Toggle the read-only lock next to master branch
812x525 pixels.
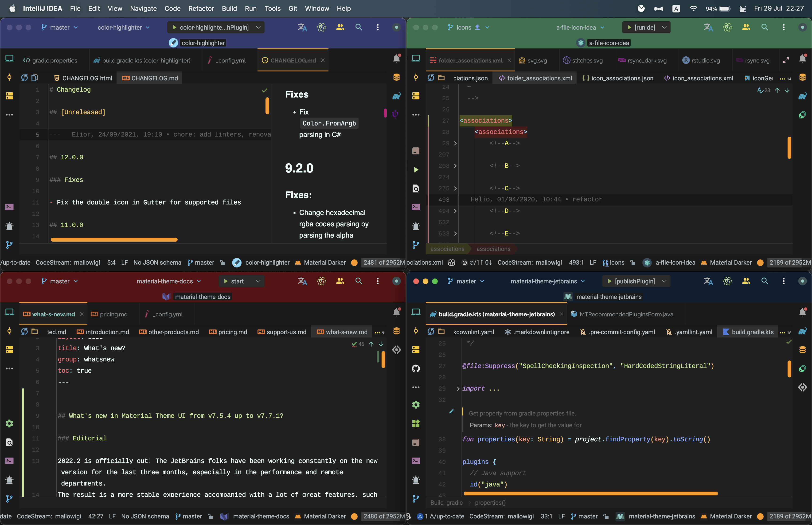tap(222, 262)
